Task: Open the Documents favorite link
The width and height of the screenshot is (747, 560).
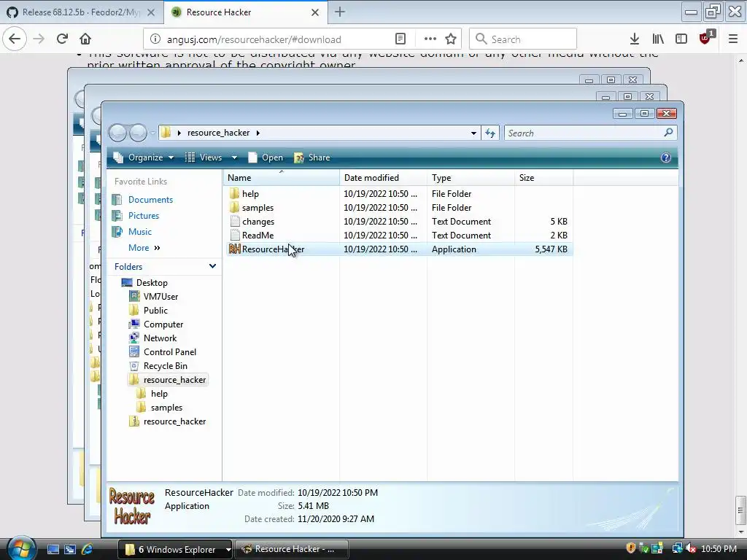Action: click(x=150, y=200)
